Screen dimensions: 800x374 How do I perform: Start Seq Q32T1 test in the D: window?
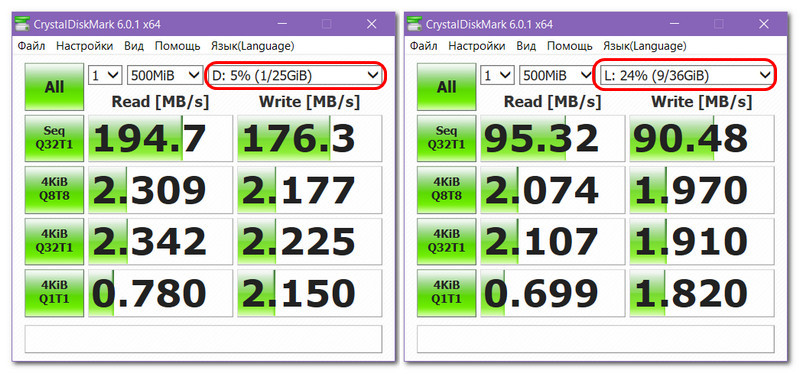[54, 138]
